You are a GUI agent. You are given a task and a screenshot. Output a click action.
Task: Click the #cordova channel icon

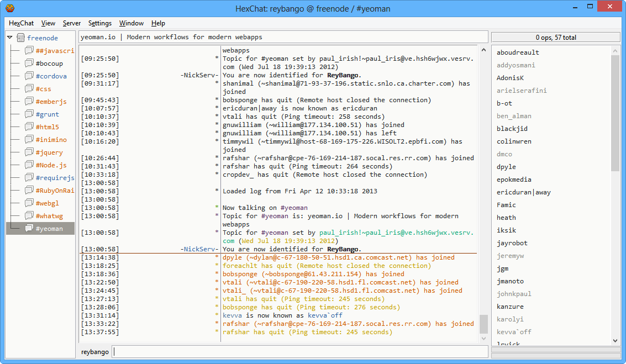click(29, 76)
